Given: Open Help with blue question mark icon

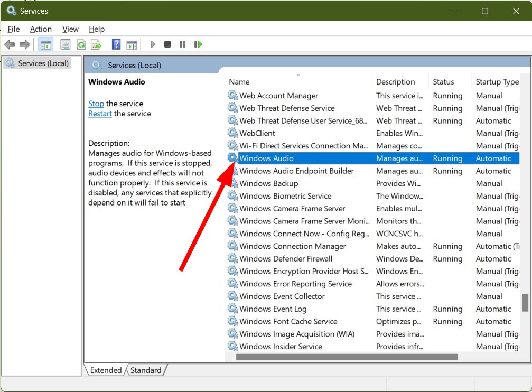Looking at the screenshot, I should (x=116, y=44).
